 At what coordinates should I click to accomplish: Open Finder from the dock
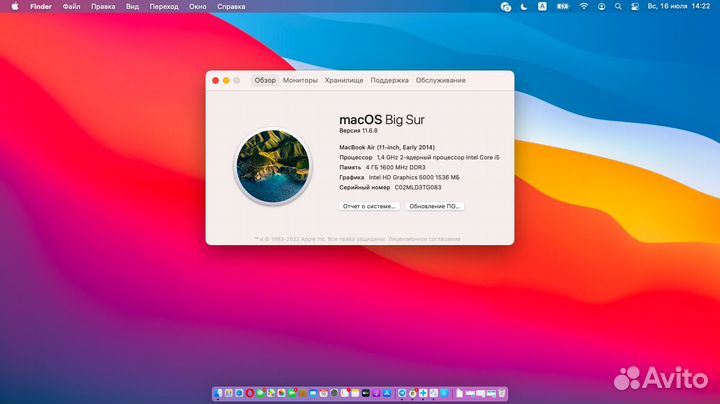218,393
